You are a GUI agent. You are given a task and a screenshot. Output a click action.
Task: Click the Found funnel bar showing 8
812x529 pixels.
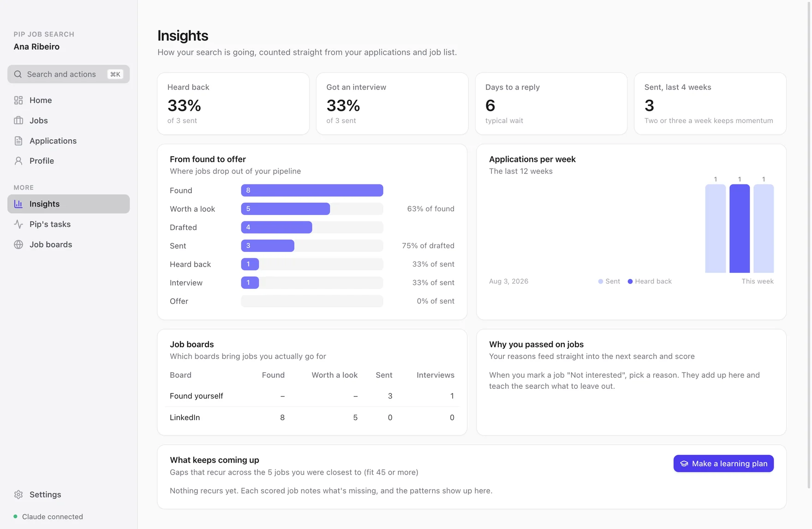(312, 190)
